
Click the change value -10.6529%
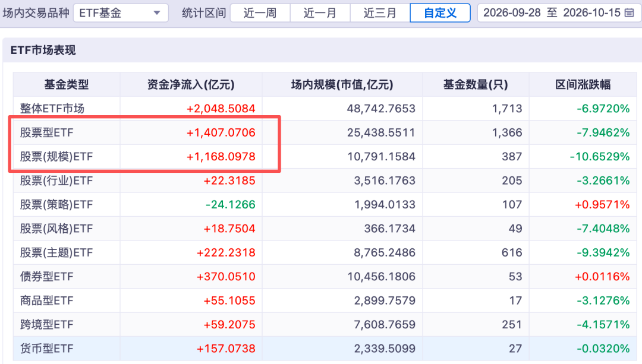tap(599, 157)
